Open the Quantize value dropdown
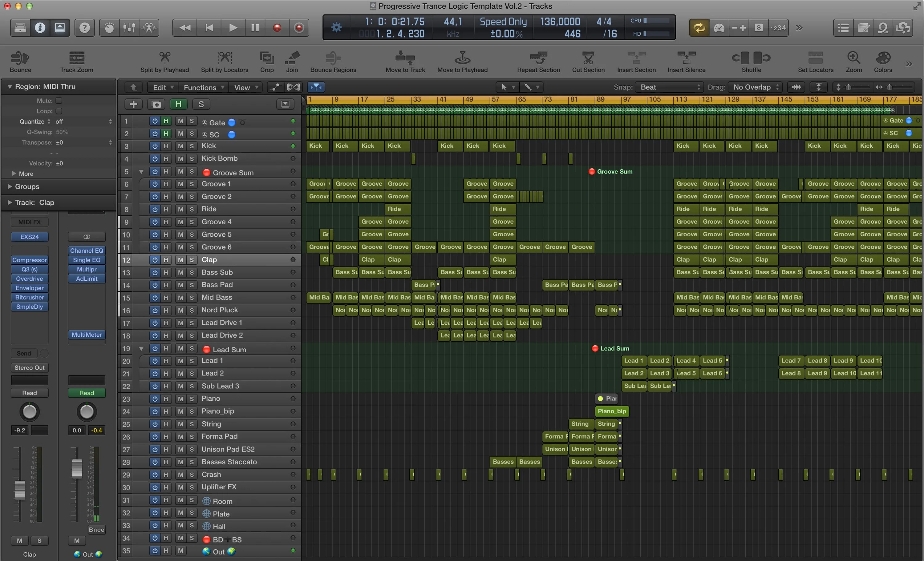The height and width of the screenshot is (561, 924). [x=83, y=122]
